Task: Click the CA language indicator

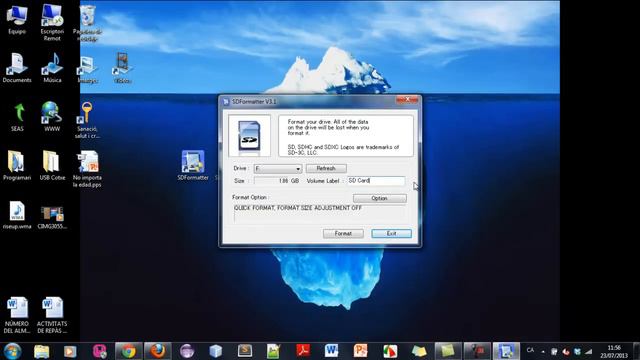Action: click(x=530, y=350)
